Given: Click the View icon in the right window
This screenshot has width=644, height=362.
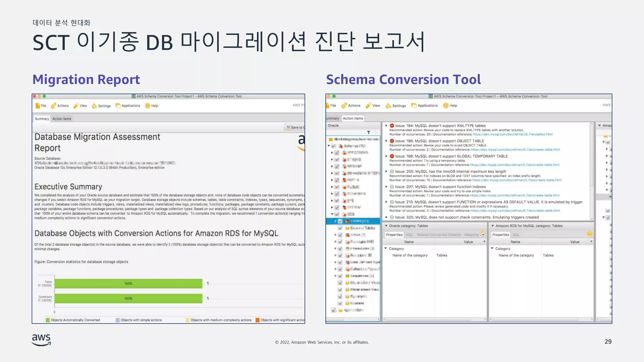Looking at the screenshot, I should point(368,106).
